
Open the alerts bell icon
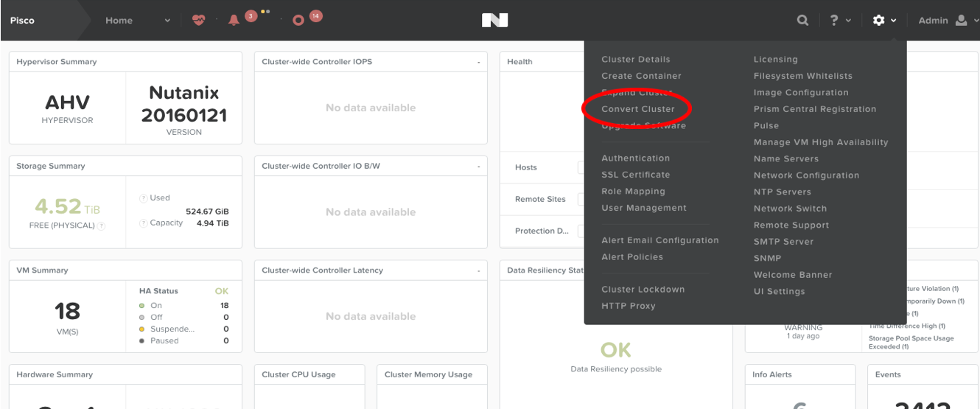click(x=234, y=21)
